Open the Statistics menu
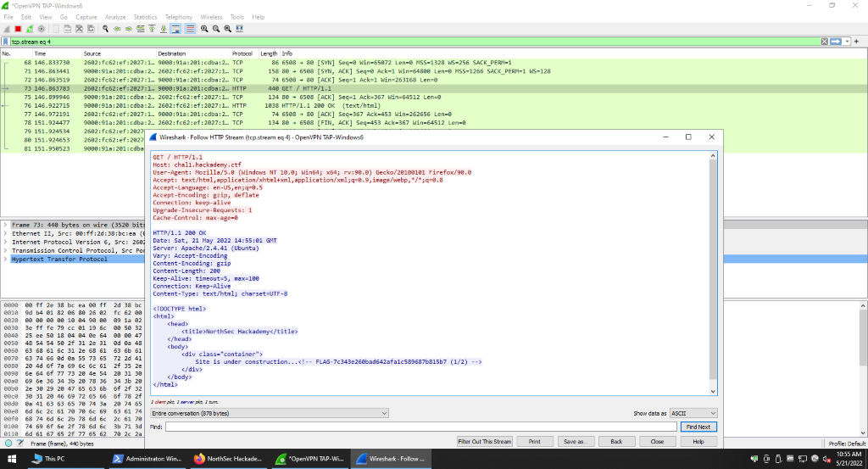 pyautogui.click(x=145, y=16)
